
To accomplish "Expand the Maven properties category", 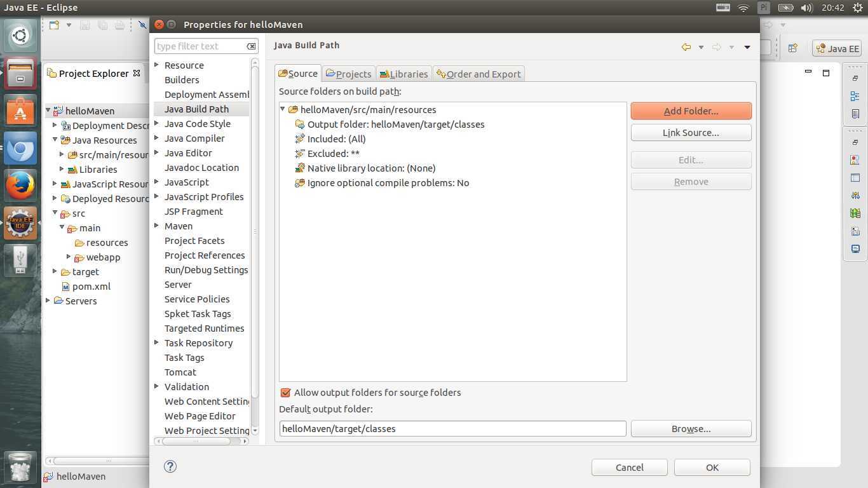I will pos(157,226).
